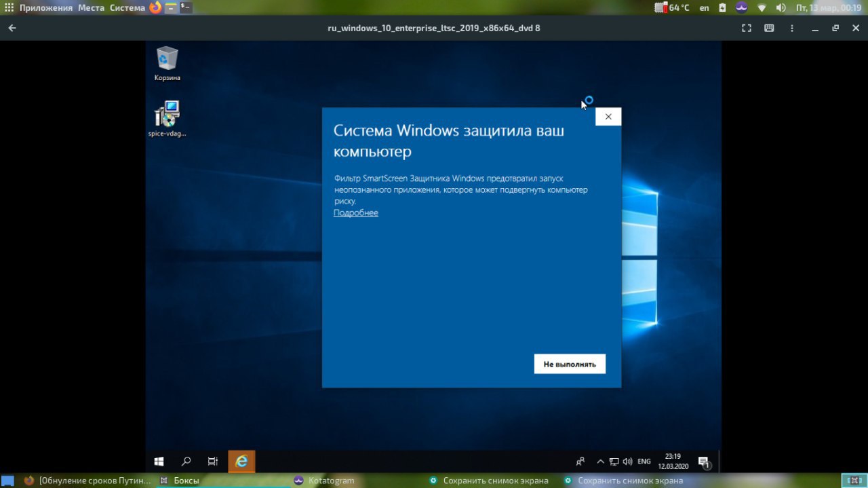Switch to the first Сохранить снимок экрана window
The image size is (868, 488).
tap(494, 481)
